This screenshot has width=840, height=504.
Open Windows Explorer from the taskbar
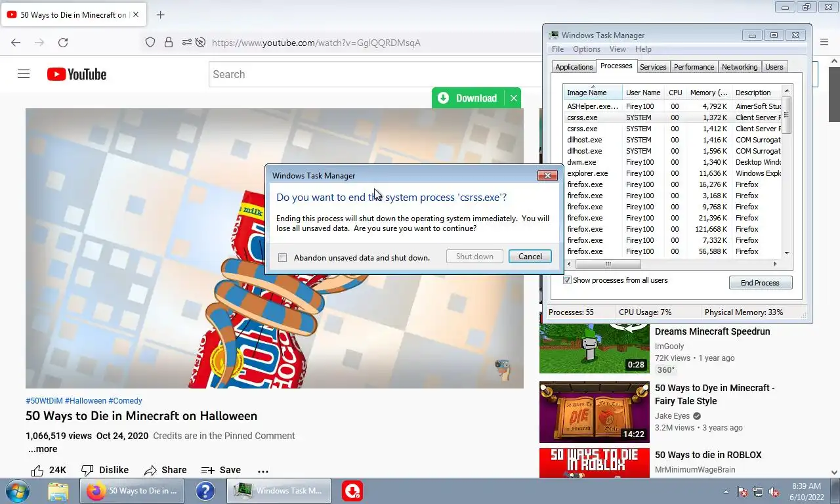58,491
